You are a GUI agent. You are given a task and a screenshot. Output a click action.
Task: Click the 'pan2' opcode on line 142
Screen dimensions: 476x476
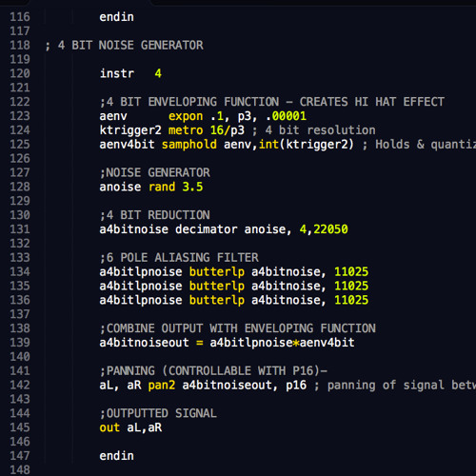162,385
